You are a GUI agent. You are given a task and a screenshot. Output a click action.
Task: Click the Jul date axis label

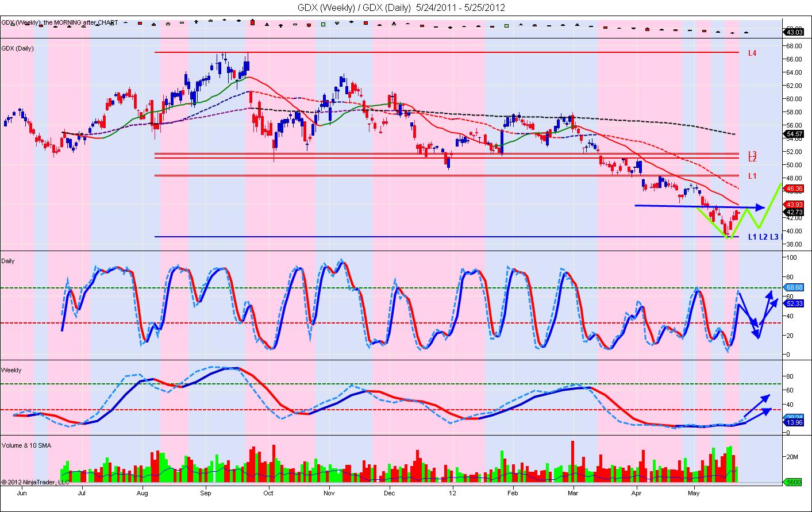(x=82, y=493)
